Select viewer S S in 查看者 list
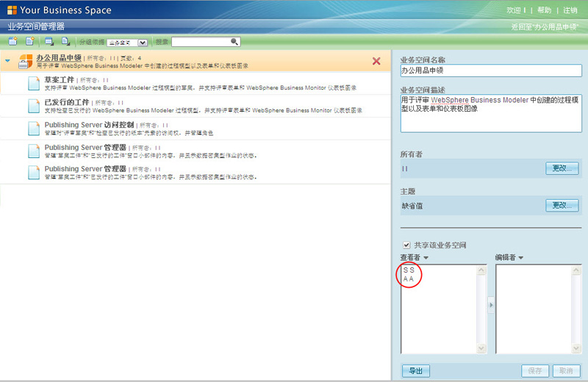Image resolution: width=588 pixels, height=382 pixels. pyautogui.click(x=409, y=270)
